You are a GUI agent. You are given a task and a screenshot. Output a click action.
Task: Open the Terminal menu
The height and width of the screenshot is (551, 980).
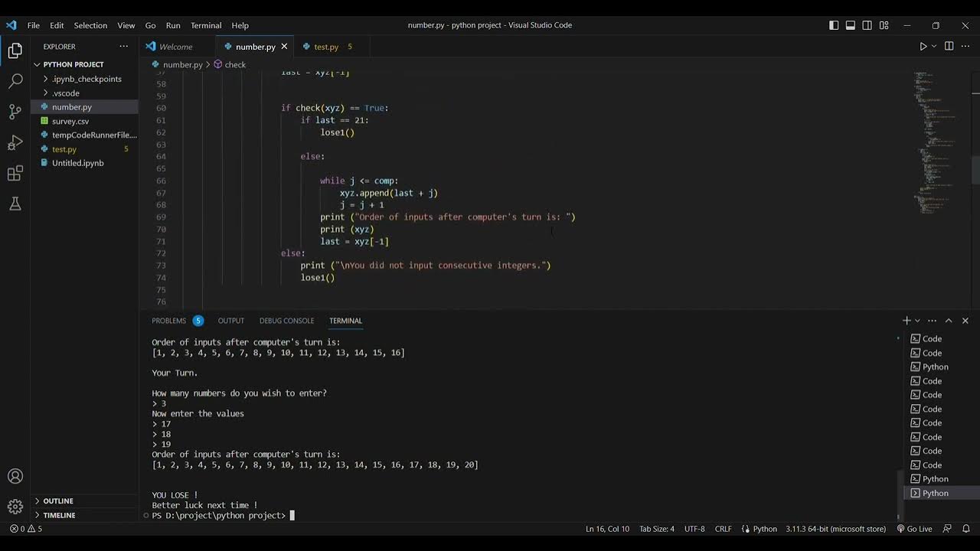tap(206, 25)
